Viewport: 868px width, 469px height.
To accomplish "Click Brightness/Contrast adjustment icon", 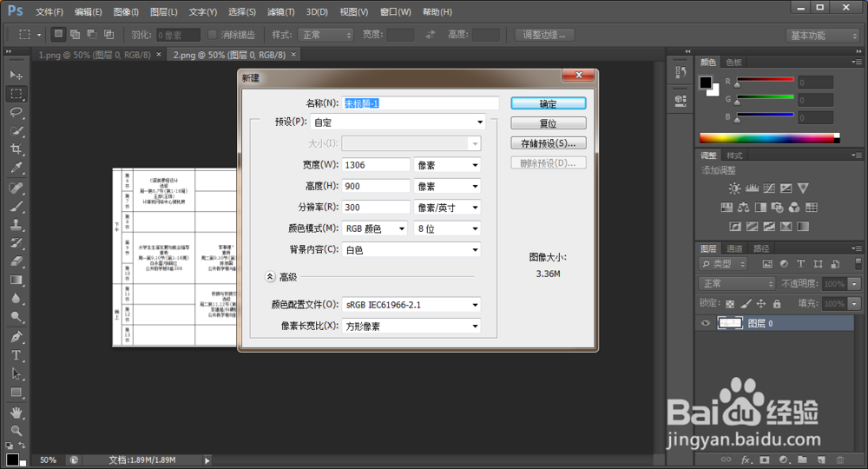I will coord(734,188).
